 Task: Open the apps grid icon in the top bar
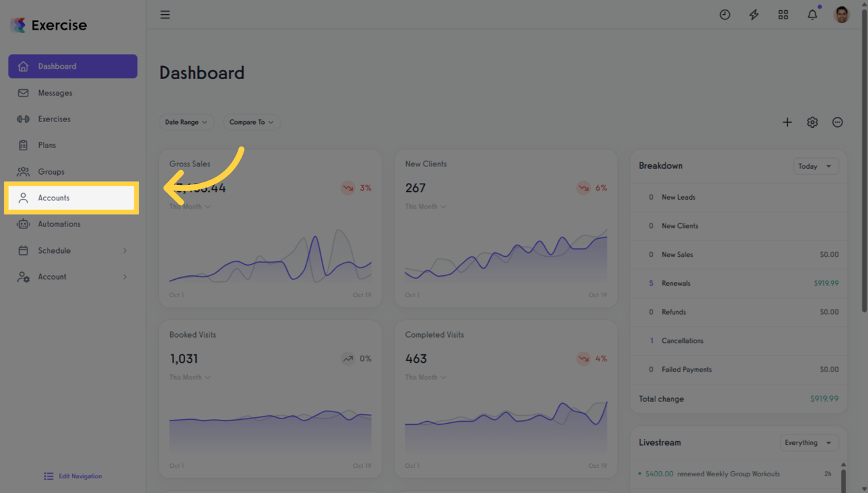coord(783,14)
